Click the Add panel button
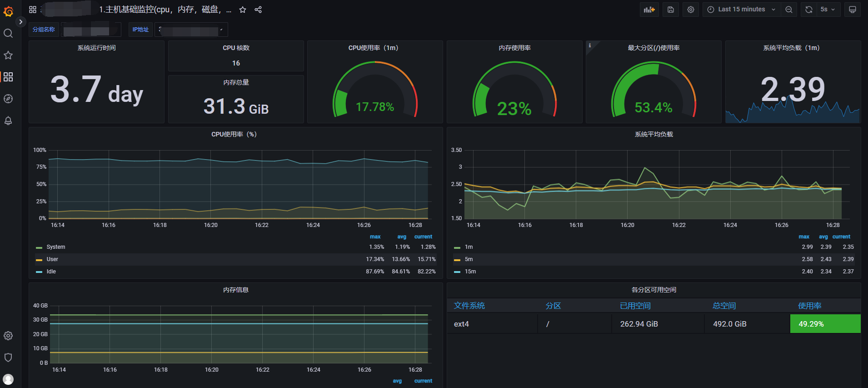868x388 pixels. [x=649, y=10]
